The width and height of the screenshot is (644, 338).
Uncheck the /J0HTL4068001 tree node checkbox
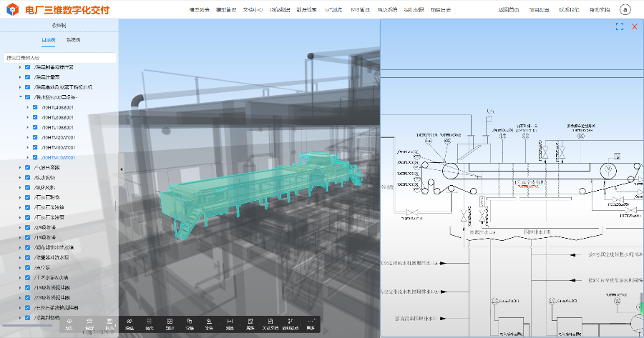35,107
